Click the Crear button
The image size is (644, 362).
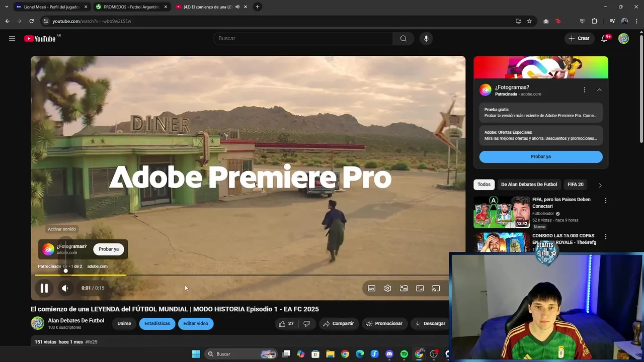pos(579,38)
